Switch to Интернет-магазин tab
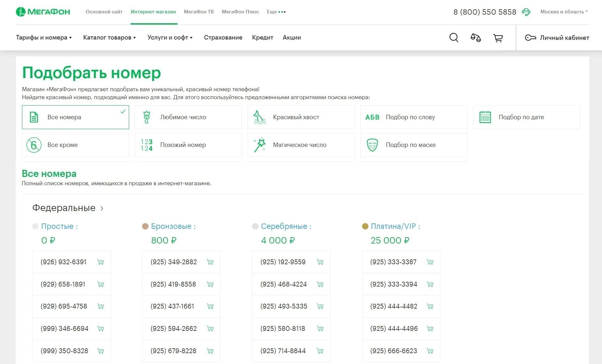 [x=153, y=12]
